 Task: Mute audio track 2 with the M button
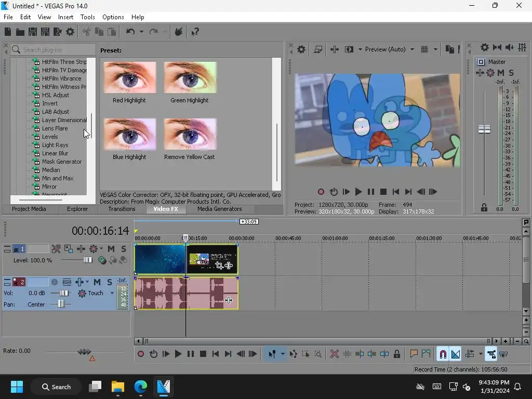click(97, 282)
